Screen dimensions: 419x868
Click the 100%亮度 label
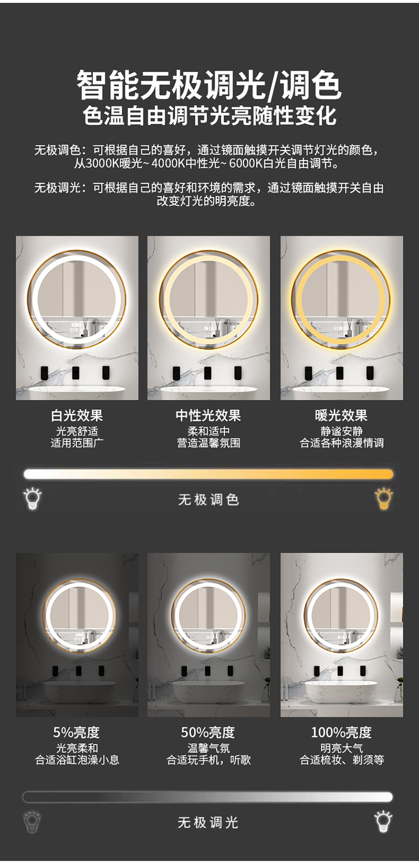[341, 732]
